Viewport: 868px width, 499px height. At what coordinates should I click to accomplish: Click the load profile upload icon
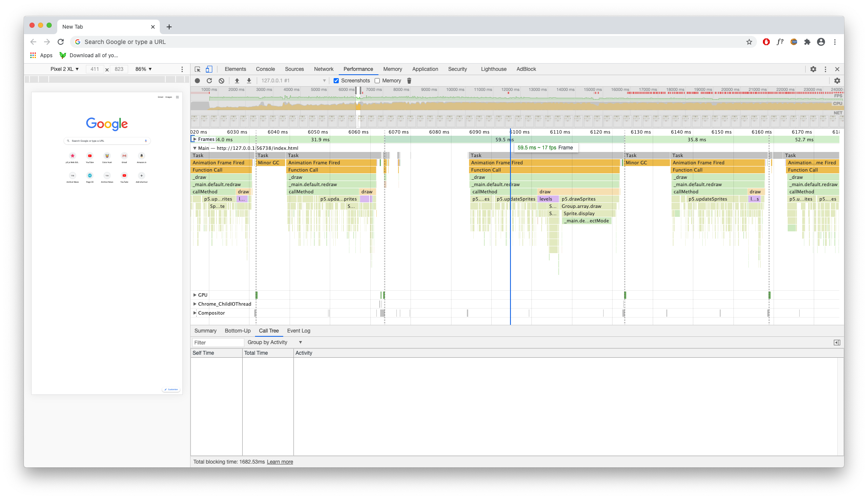click(x=237, y=81)
